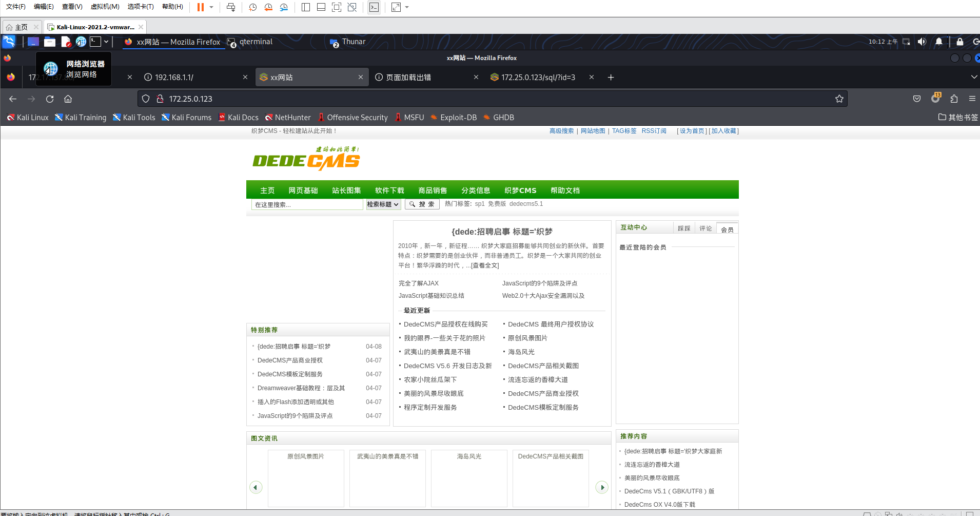Take a VM snapshot with the clock-plus icon
Image resolution: width=980 pixels, height=516 pixels.
coord(253,7)
